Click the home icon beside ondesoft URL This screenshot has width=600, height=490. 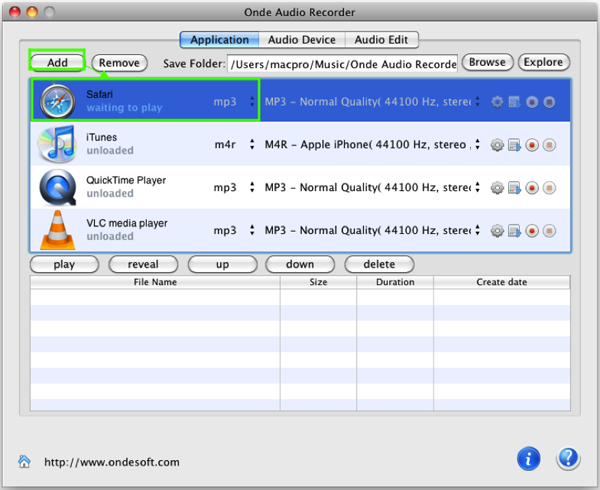pos(24,462)
